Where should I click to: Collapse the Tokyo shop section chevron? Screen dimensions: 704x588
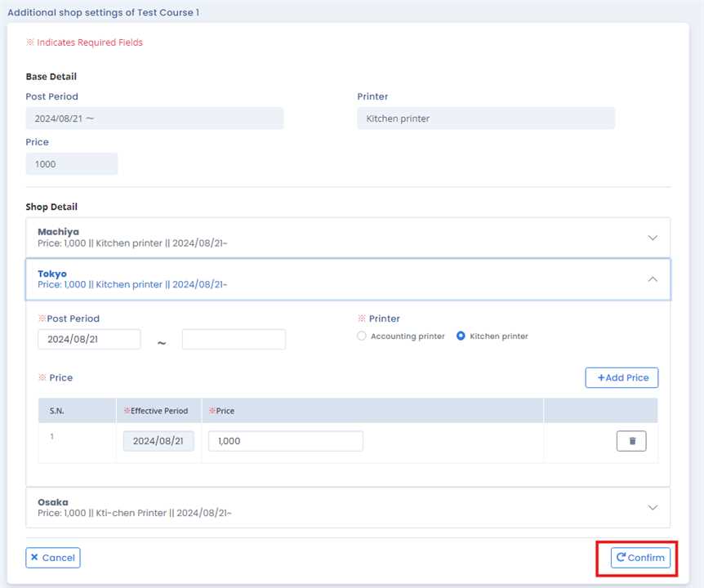point(652,279)
